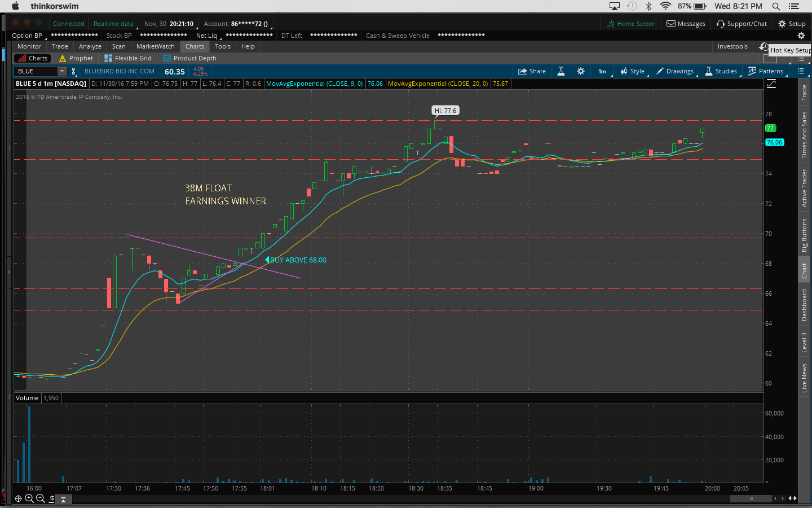Switch to the Scan tab

tap(118, 46)
